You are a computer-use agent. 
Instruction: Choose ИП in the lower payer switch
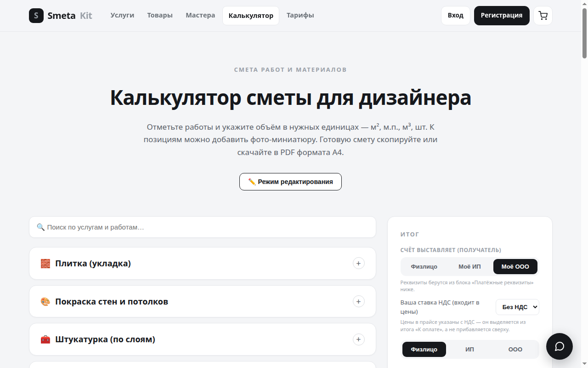(x=469, y=349)
